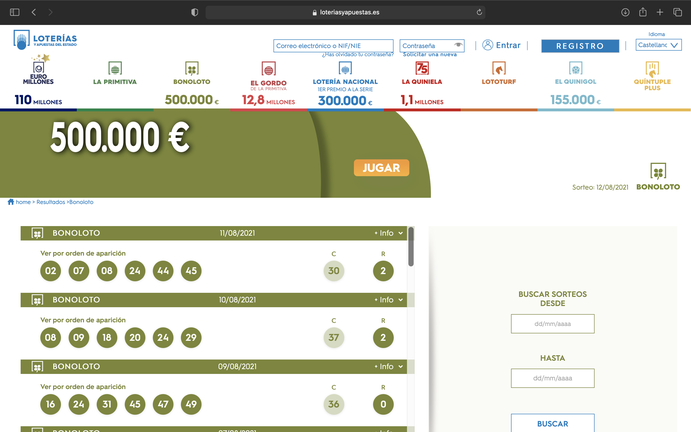Open the privacy shield icon in the toolbar
Viewport: 691px width, 432px height.
click(x=194, y=12)
